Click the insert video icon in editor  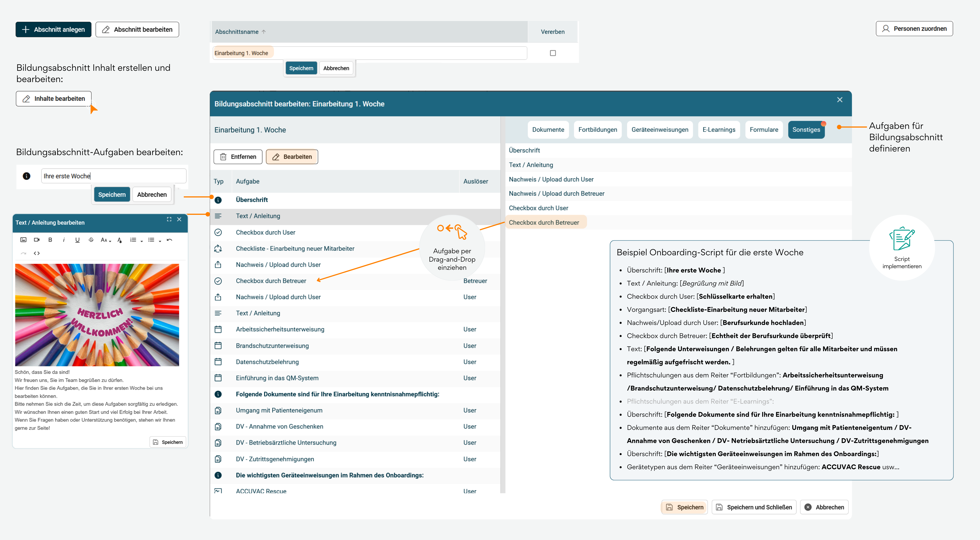tap(37, 240)
